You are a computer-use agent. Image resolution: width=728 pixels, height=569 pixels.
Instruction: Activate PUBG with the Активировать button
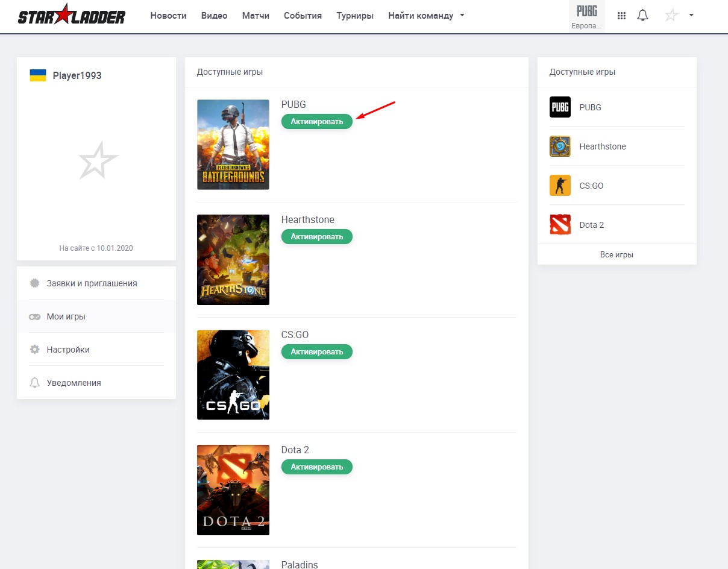pyautogui.click(x=316, y=121)
